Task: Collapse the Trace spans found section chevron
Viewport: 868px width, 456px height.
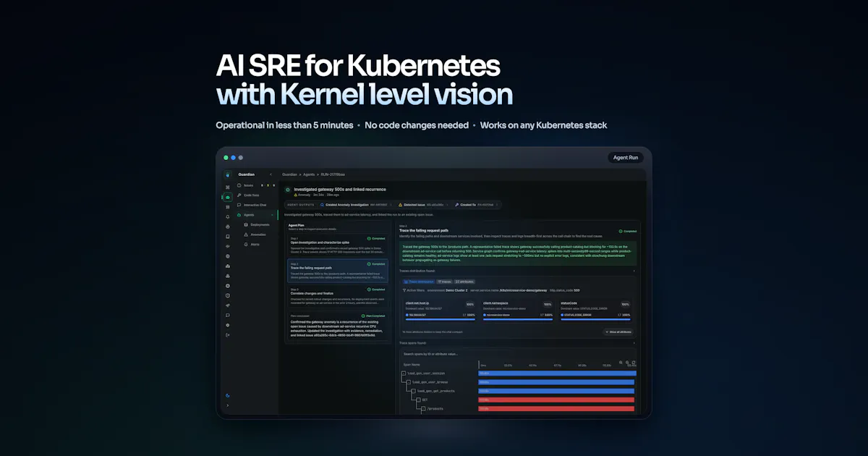Action: tap(634, 343)
